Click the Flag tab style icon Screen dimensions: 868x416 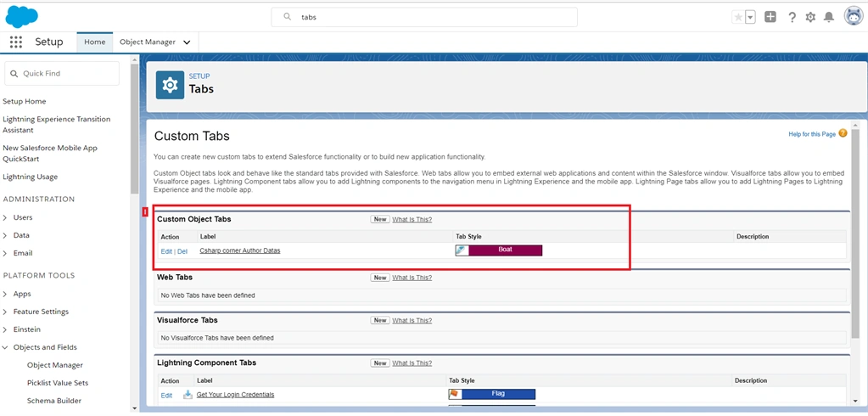coord(455,395)
